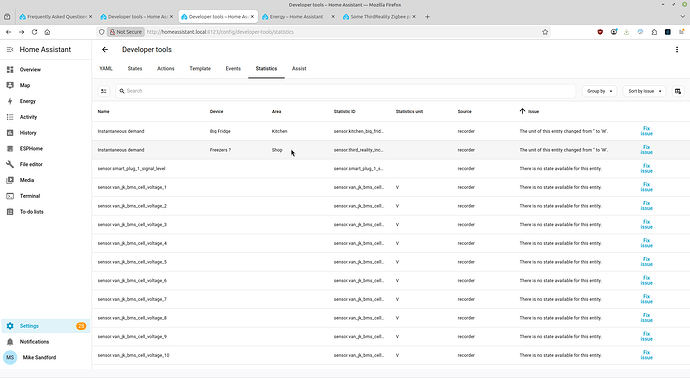Switch to the Template tab
690x378 pixels.
200,69
